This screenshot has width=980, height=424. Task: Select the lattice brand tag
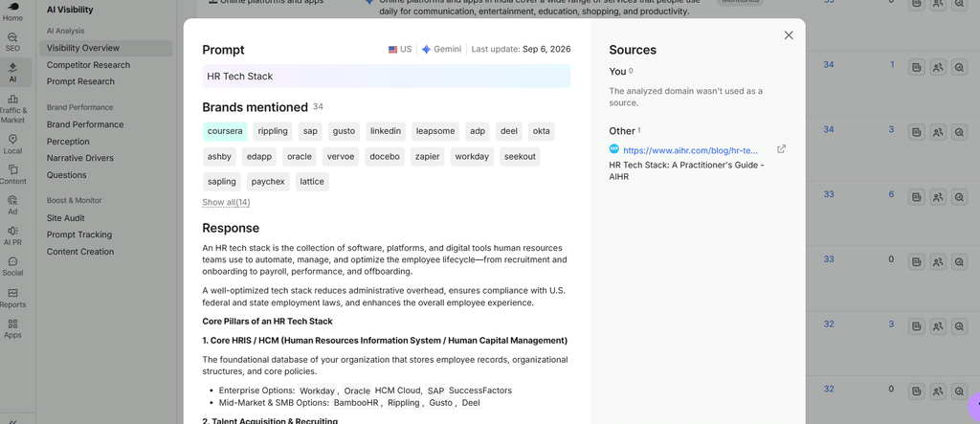(312, 182)
